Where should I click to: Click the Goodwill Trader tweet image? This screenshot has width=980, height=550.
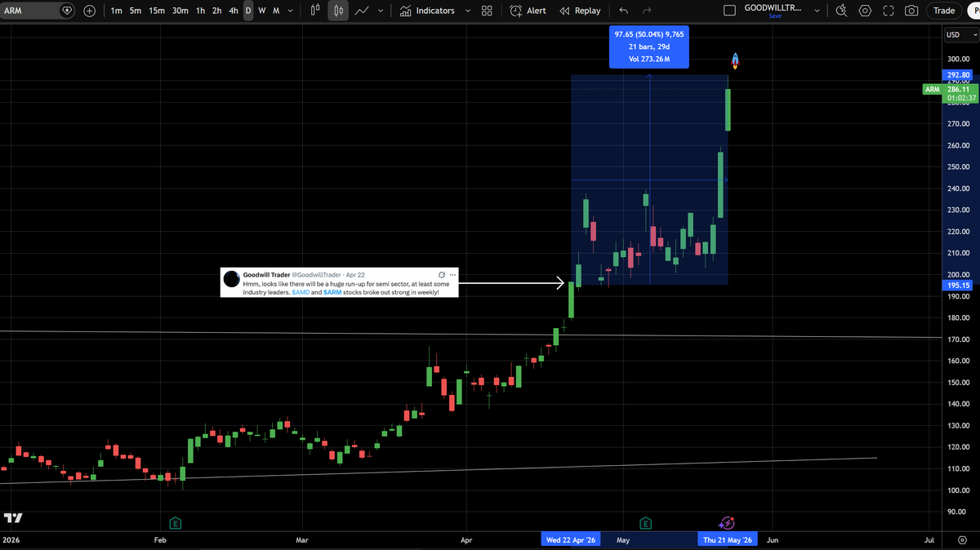coord(339,282)
